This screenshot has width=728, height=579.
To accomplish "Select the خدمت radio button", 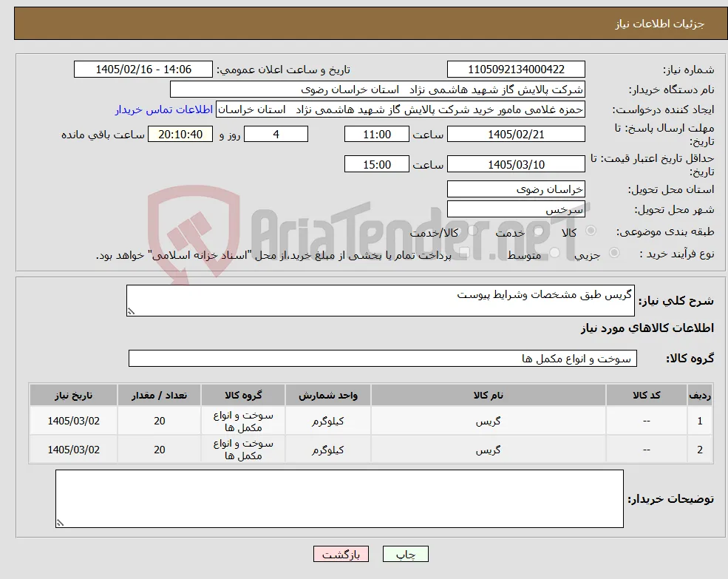I will point(539,231).
